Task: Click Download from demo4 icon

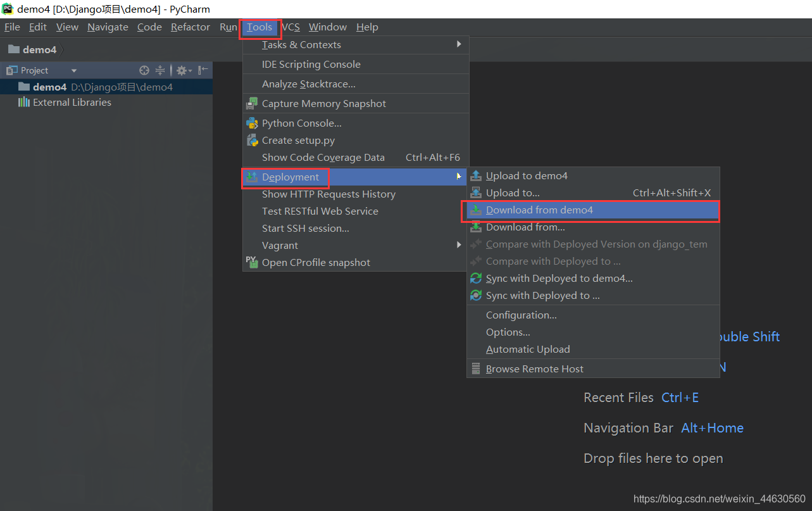Action: pyautogui.click(x=476, y=210)
